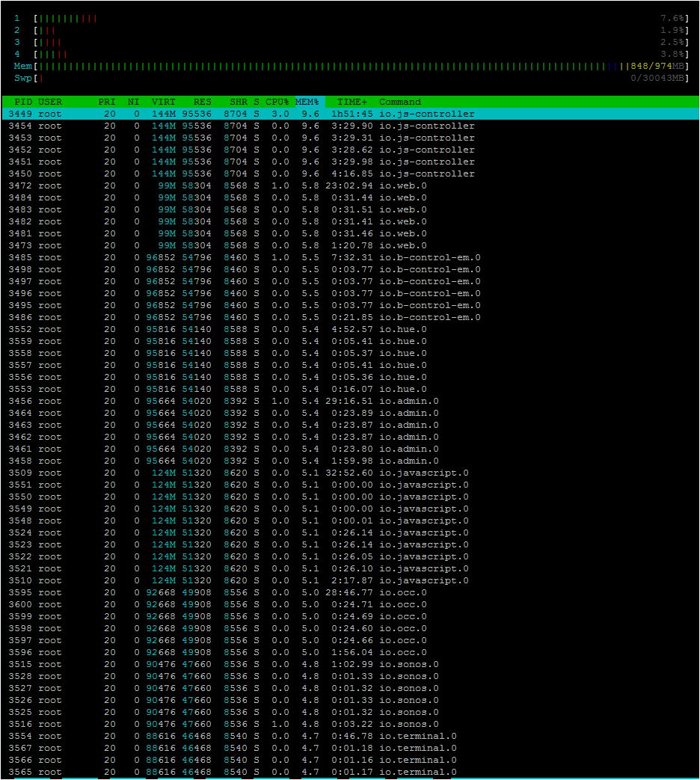Viewport: 700px width, 780px height.
Task: Click the 7.6% CPU 1 value
Action: (x=672, y=19)
